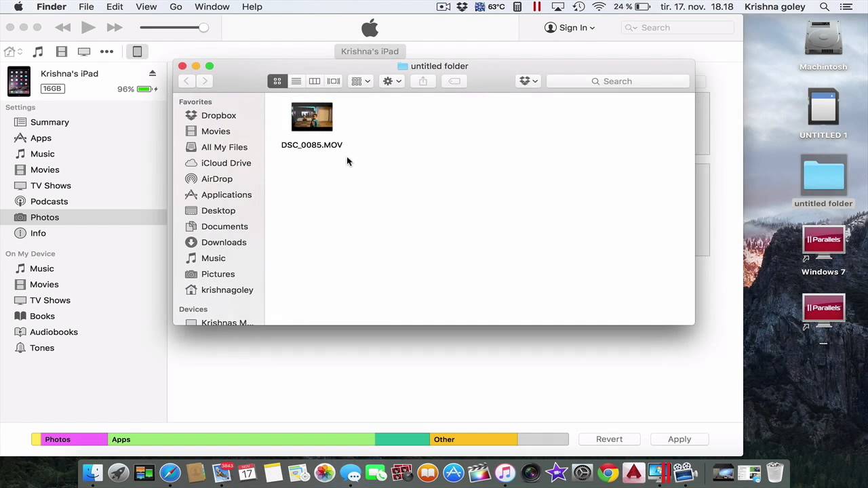Open the Sign In dropdown in iTunes
The image size is (868, 488).
click(x=570, y=28)
